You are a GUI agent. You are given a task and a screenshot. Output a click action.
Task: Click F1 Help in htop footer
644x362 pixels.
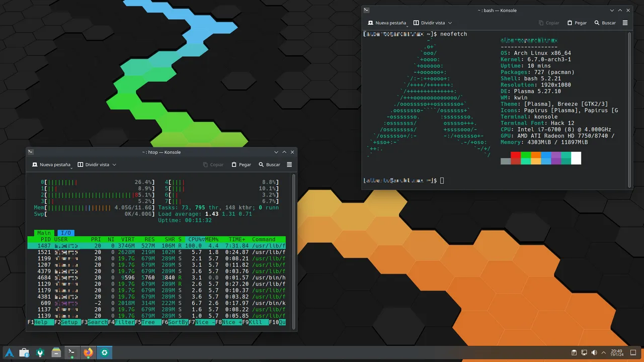(x=40, y=322)
